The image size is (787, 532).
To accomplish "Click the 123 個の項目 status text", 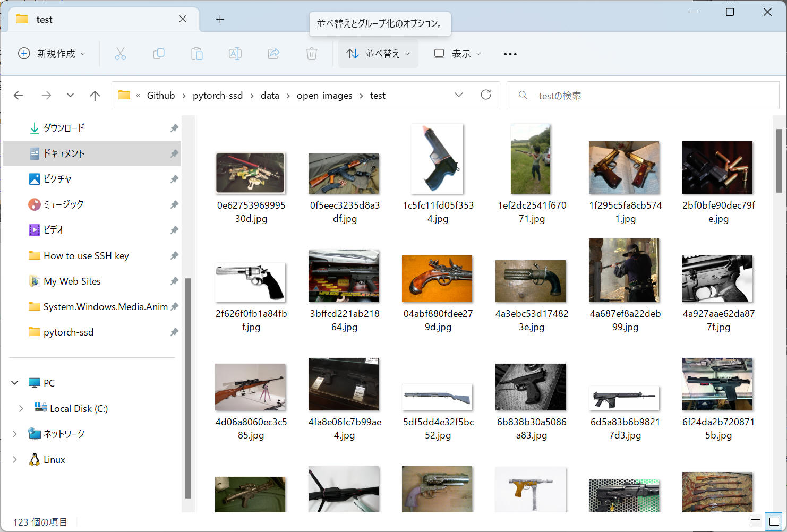I will pyautogui.click(x=40, y=522).
